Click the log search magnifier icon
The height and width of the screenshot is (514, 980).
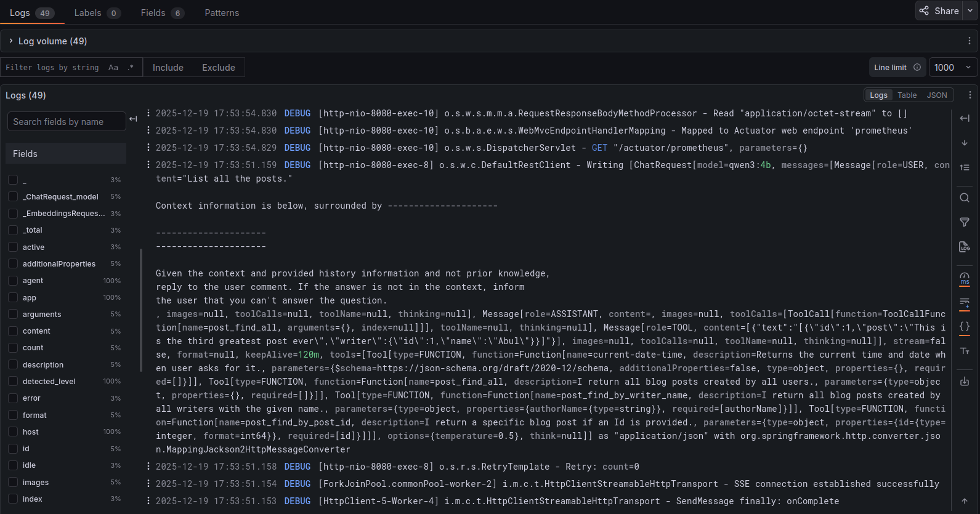(x=965, y=198)
